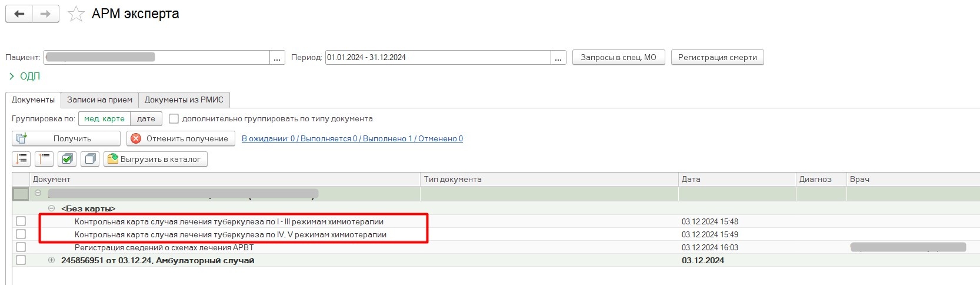Group documents by дате
This screenshot has width=980, height=285.
click(146, 119)
